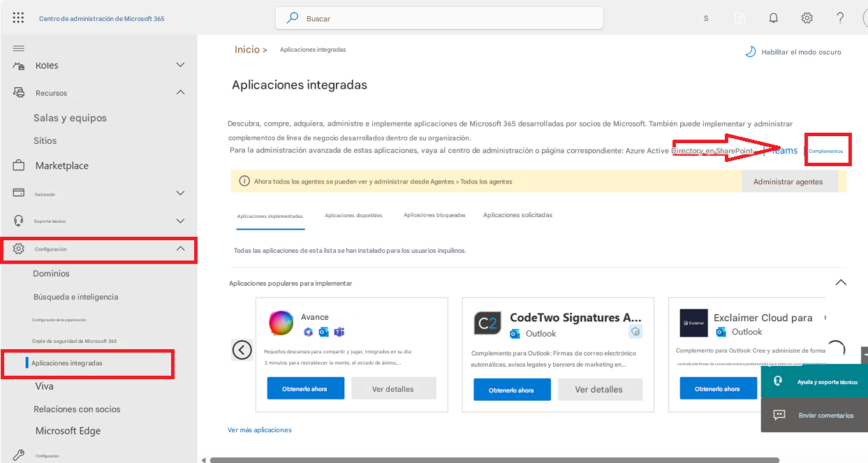Click "Obtenerlo ahora" on the Exclaimer card

[x=718, y=388]
